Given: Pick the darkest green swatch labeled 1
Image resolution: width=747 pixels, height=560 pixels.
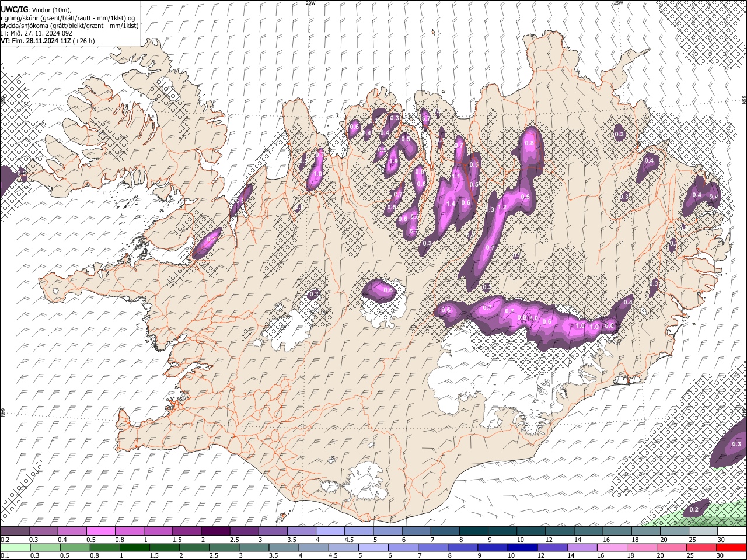Looking at the screenshot, I should pos(134,548).
